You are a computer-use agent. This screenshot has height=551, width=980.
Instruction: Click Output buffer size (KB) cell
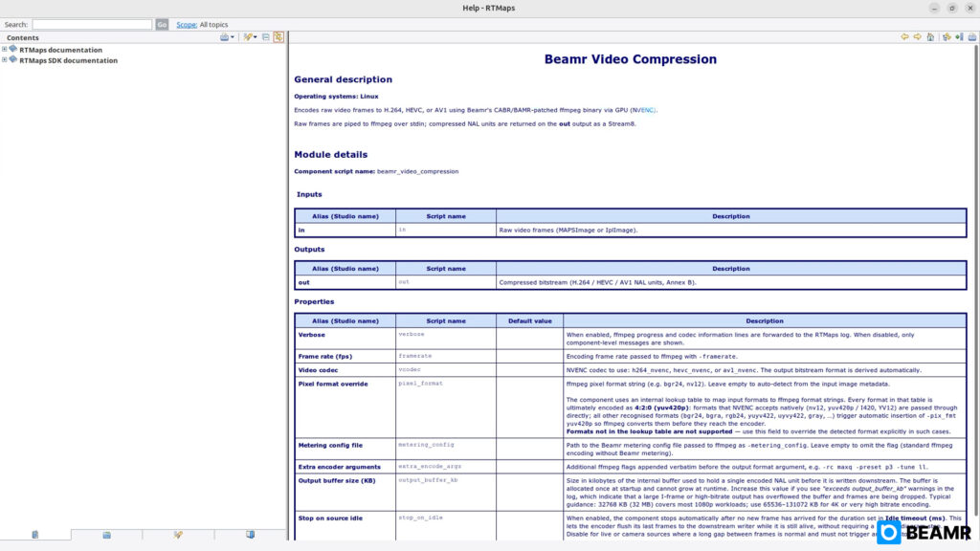click(345, 493)
